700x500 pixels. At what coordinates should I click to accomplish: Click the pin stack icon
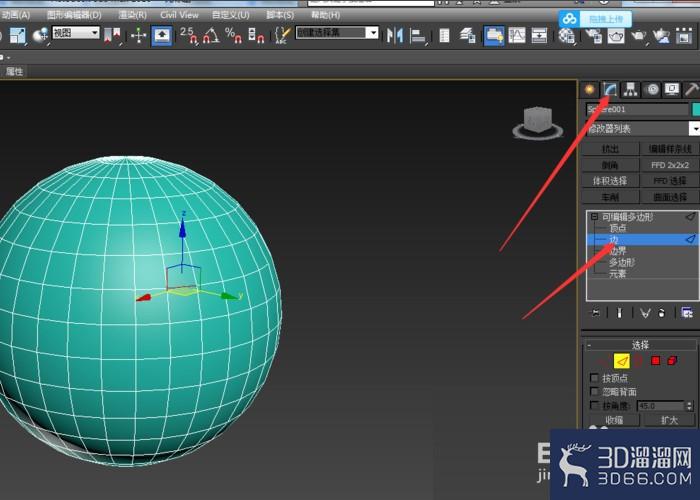click(596, 312)
